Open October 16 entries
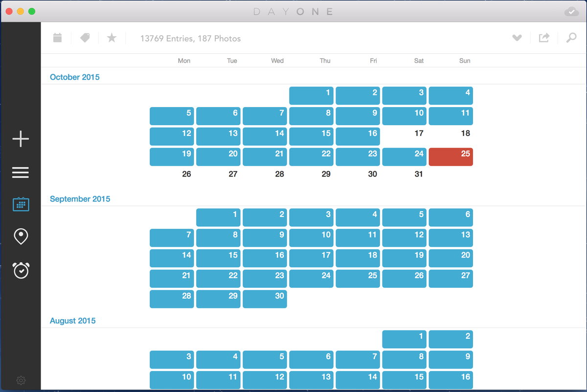The height and width of the screenshot is (392, 587). [x=358, y=136]
